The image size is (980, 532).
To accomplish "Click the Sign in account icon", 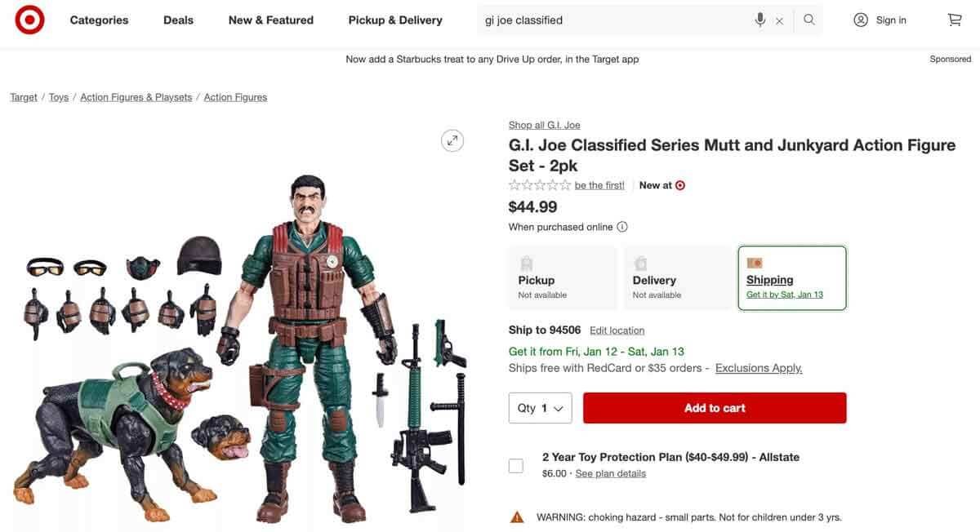I will point(860,18).
